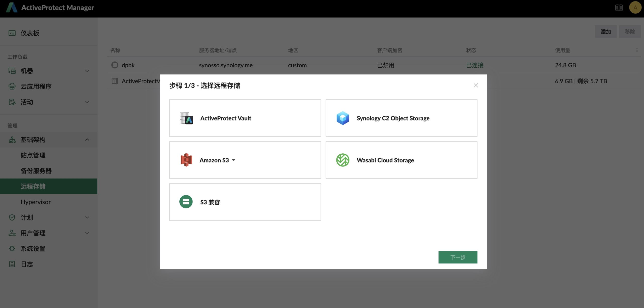The height and width of the screenshot is (308, 644).
Task: Click the Amazon S3 red bucket icon
Action: coord(186,160)
